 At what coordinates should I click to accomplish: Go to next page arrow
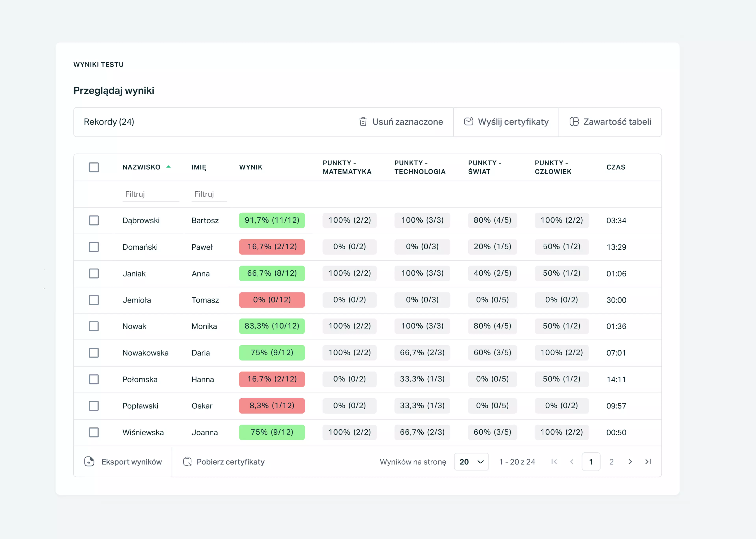point(630,462)
